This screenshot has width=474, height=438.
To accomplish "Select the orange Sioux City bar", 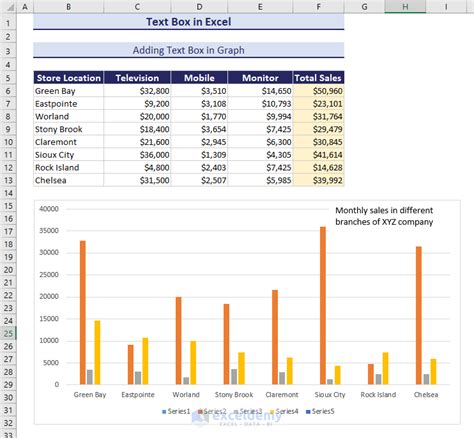I will point(323,306).
